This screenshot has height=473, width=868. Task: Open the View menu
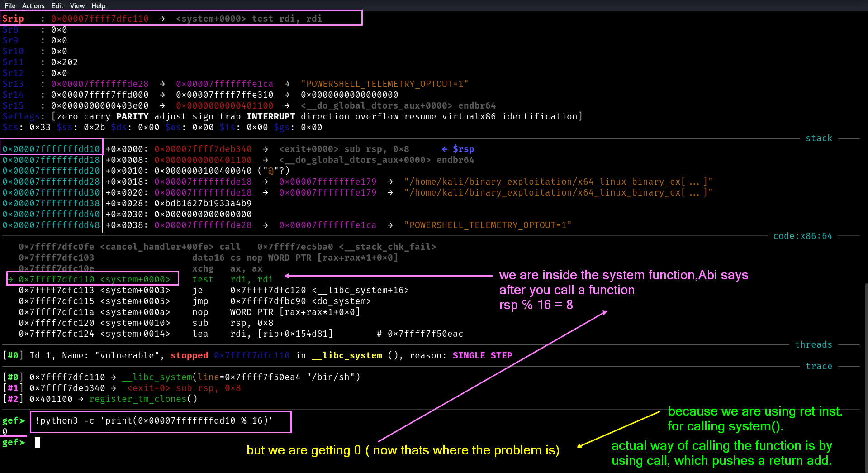(x=77, y=5)
